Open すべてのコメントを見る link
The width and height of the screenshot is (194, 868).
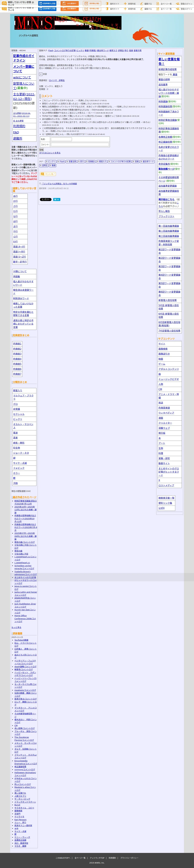(50, 153)
